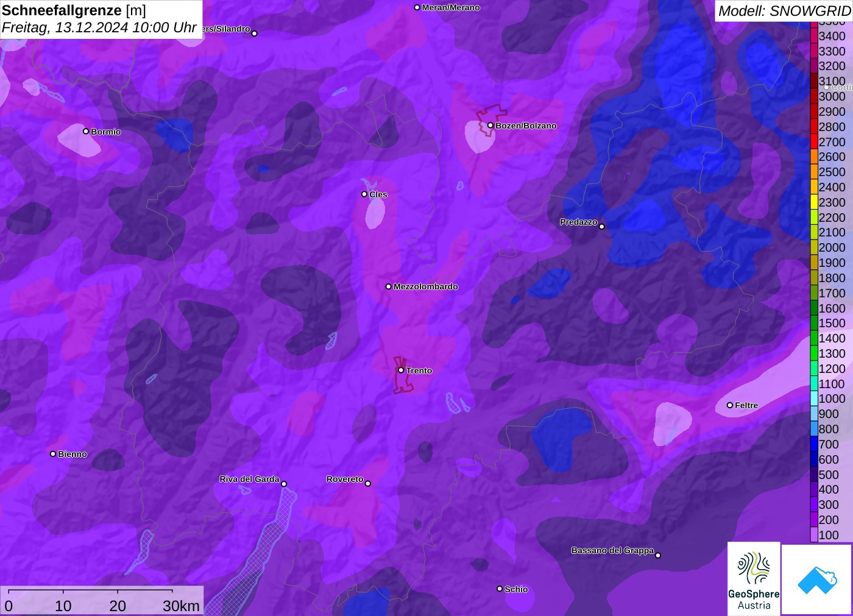Click the "10" scale bar tick label

tap(63, 606)
